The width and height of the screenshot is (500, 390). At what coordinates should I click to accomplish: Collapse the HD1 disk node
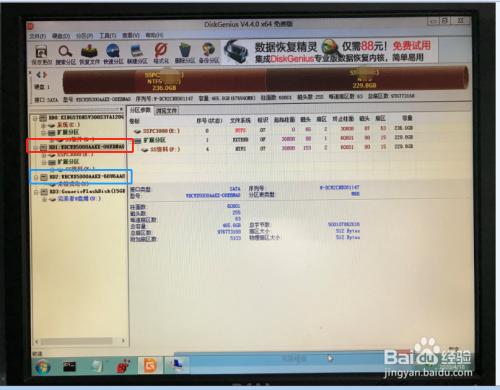[36, 147]
